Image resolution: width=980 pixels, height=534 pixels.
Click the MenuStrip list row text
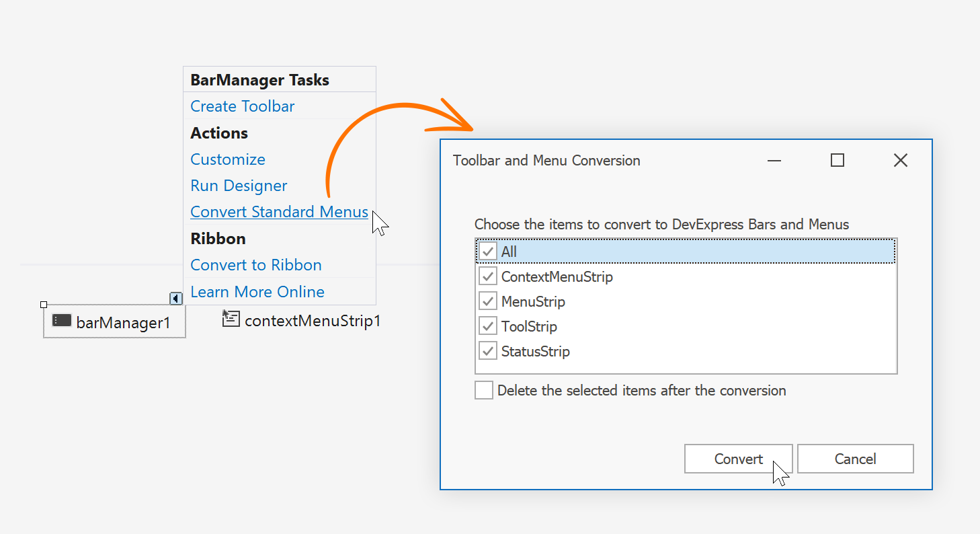click(533, 301)
